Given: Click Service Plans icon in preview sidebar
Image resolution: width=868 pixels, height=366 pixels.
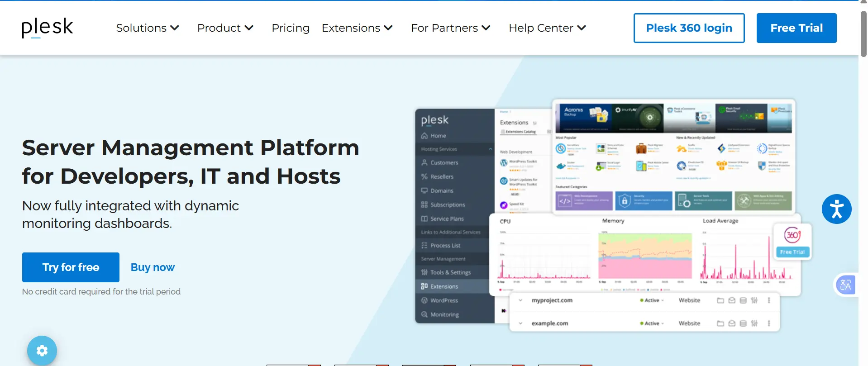Looking at the screenshot, I should [424, 219].
